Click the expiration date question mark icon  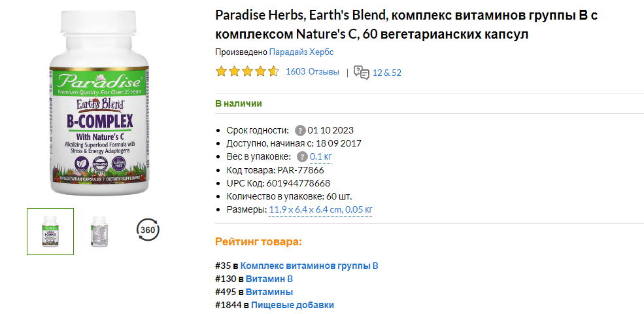coord(300,130)
